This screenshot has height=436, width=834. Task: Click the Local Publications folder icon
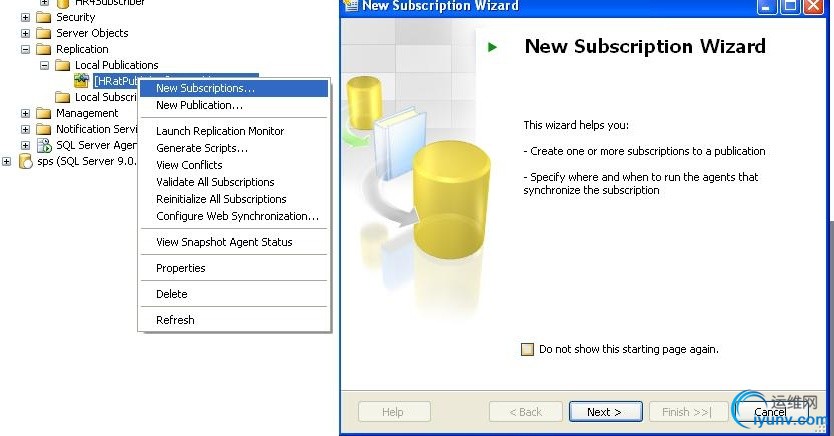pos(63,65)
